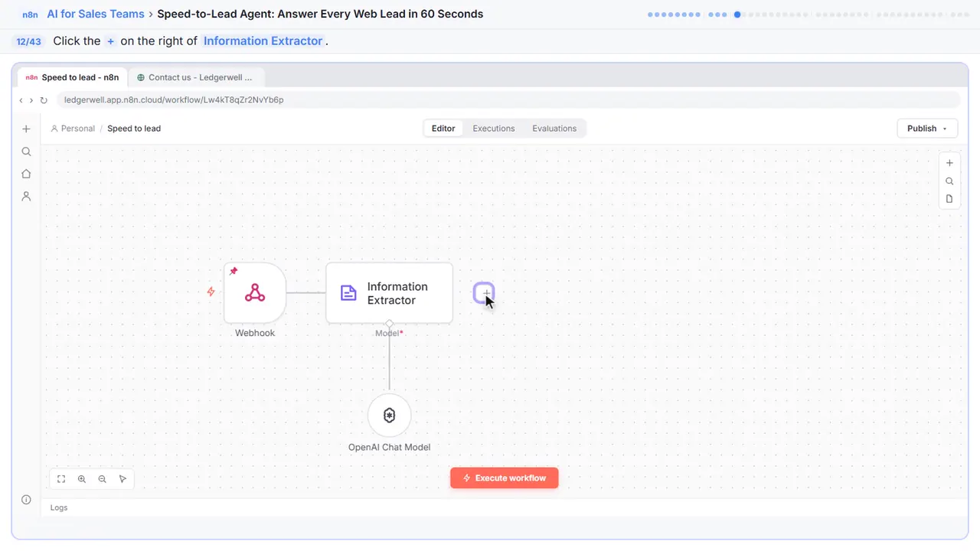Open search from the left sidebar

click(x=26, y=152)
